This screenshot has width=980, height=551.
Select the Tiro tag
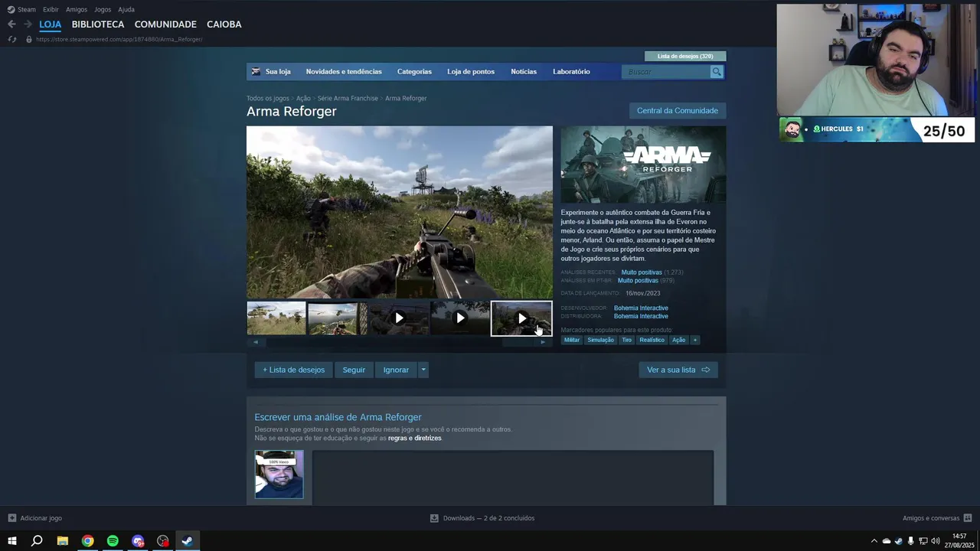(627, 340)
